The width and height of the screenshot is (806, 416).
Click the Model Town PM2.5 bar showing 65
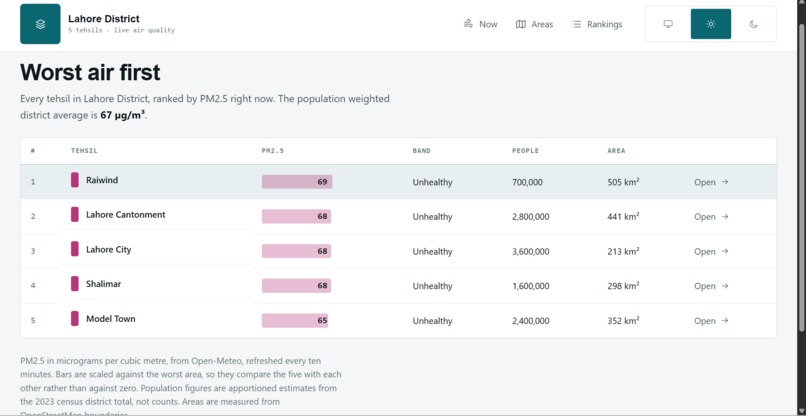click(x=295, y=321)
